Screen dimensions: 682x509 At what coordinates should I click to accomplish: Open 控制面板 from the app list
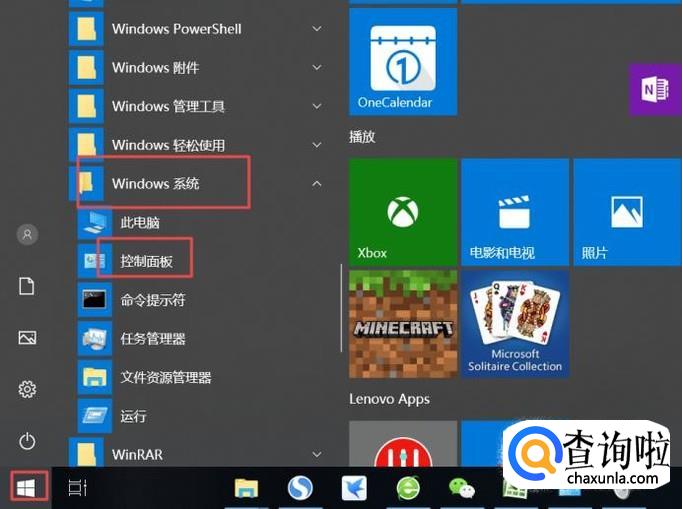click(146, 261)
